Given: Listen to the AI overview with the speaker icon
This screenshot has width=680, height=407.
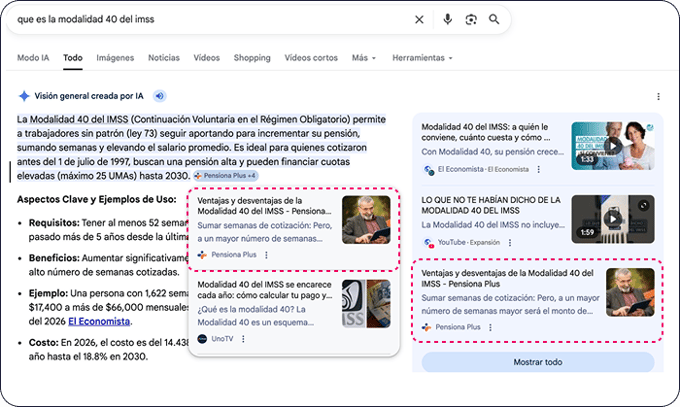Looking at the screenshot, I should (160, 96).
